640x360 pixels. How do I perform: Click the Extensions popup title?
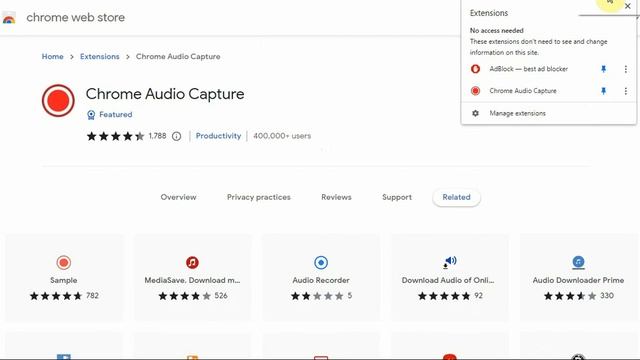489,13
